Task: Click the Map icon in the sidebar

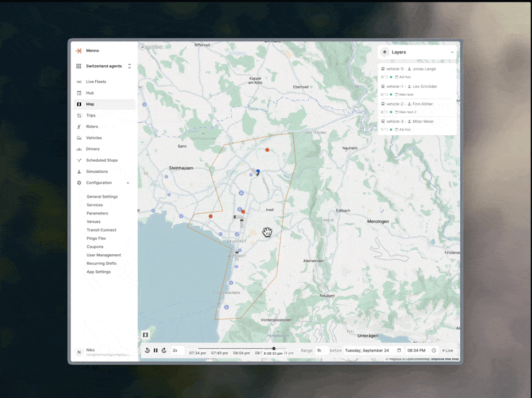Action: pyautogui.click(x=79, y=104)
